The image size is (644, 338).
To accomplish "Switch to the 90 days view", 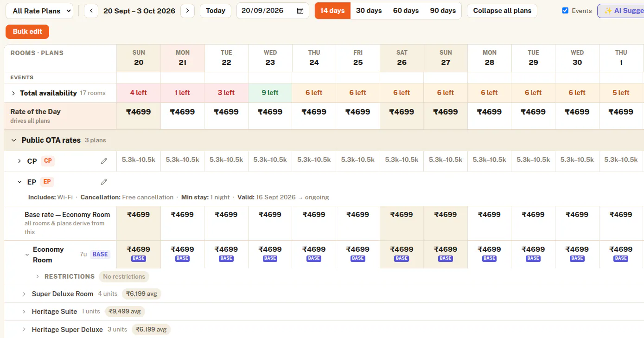I will [x=443, y=11].
